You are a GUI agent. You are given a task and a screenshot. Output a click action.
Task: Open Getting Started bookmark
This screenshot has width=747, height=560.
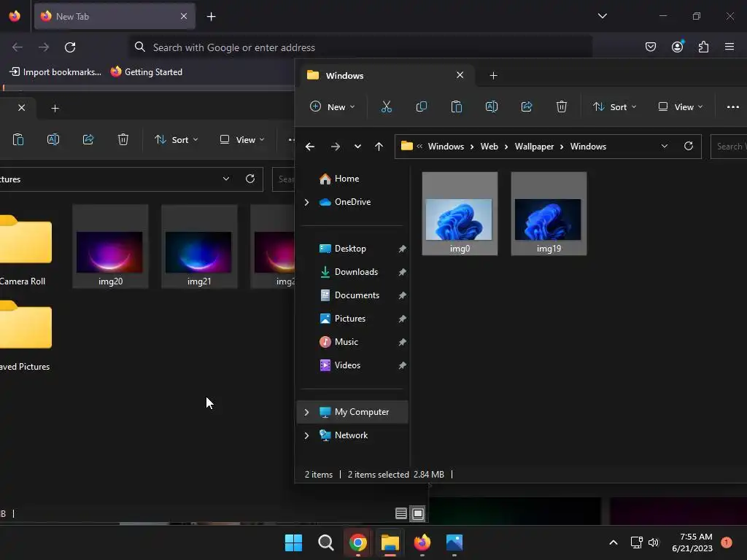[x=146, y=72]
